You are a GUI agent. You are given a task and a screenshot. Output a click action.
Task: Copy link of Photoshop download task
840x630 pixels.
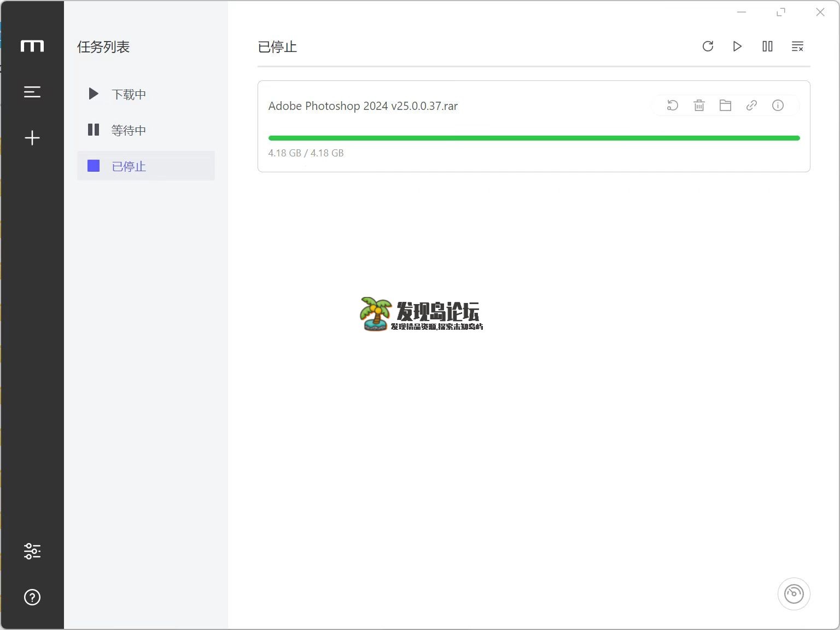coord(751,106)
